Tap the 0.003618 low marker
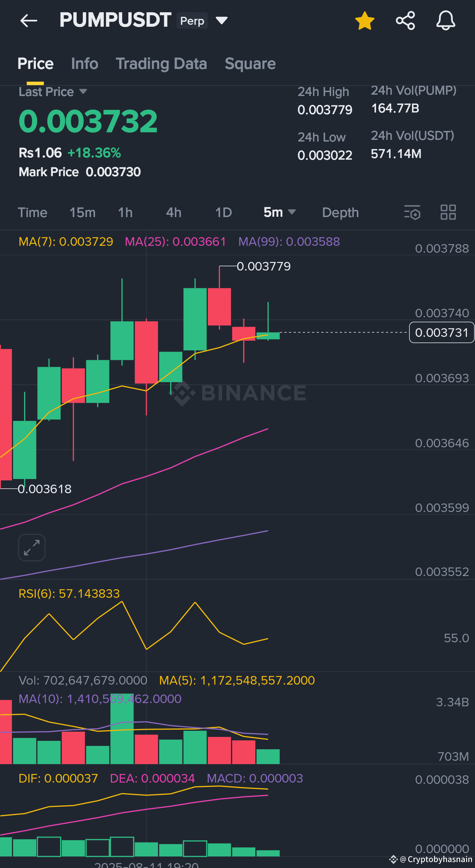This screenshot has height=868, width=475. [x=45, y=489]
